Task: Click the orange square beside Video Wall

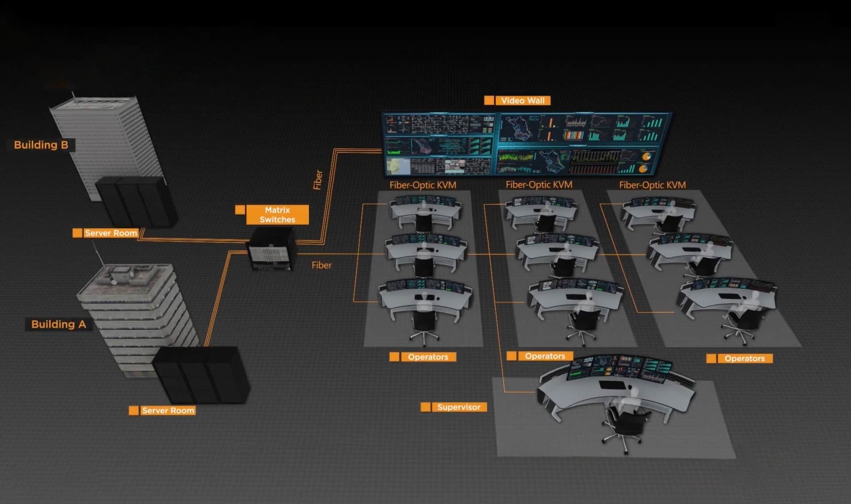Action: click(x=489, y=101)
